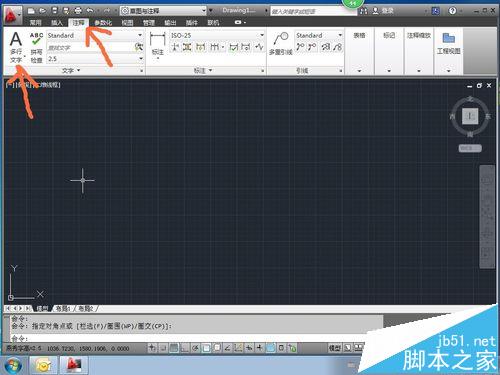Screen dimensions: 500x375
Task: Click the Sign In (登录) button
Action: coord(383,11)
